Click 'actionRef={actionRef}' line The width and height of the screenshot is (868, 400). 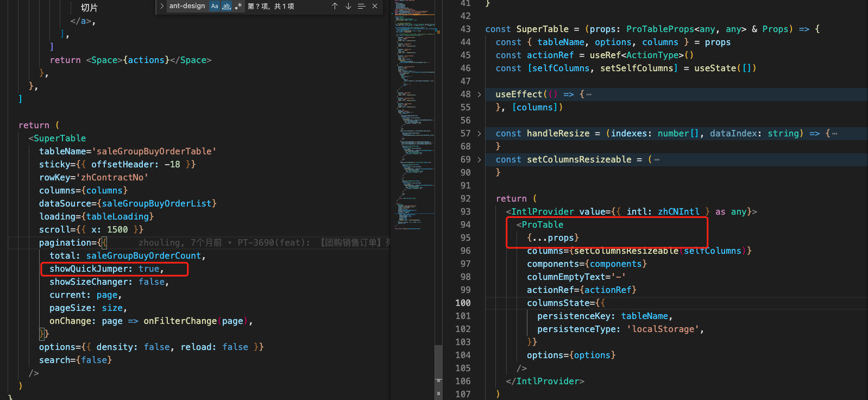[582, 290]
